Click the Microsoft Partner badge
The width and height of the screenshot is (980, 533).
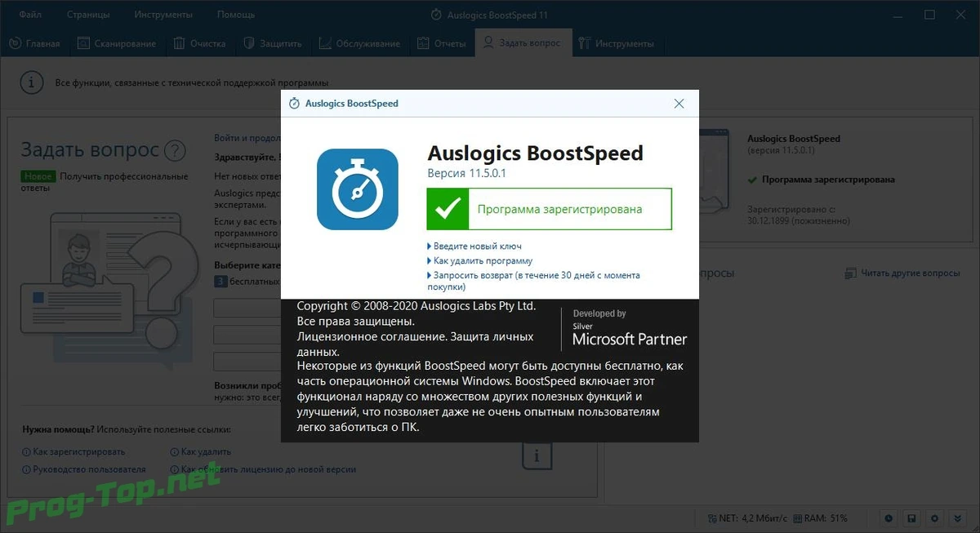629,328
